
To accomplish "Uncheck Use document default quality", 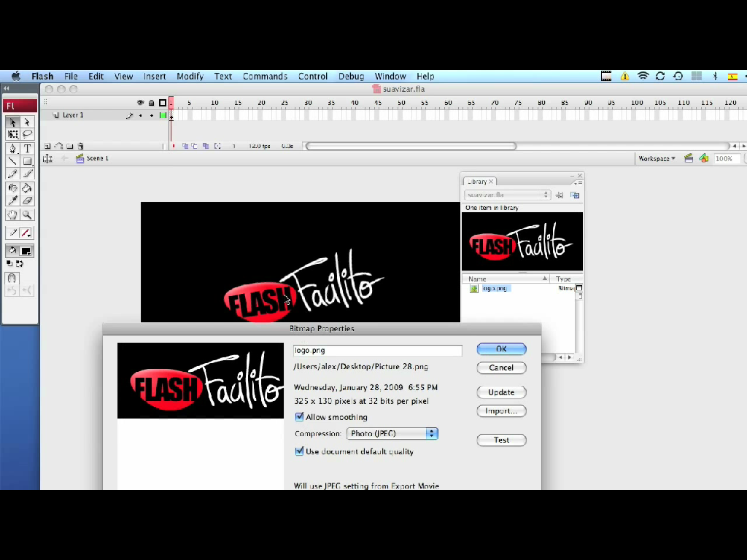I will point(299,451).
